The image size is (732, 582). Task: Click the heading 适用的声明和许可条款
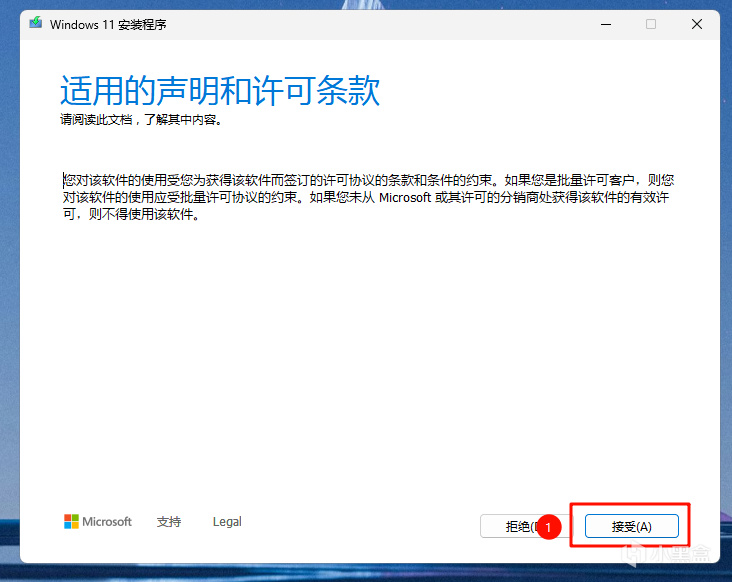[x=220, y=91]
